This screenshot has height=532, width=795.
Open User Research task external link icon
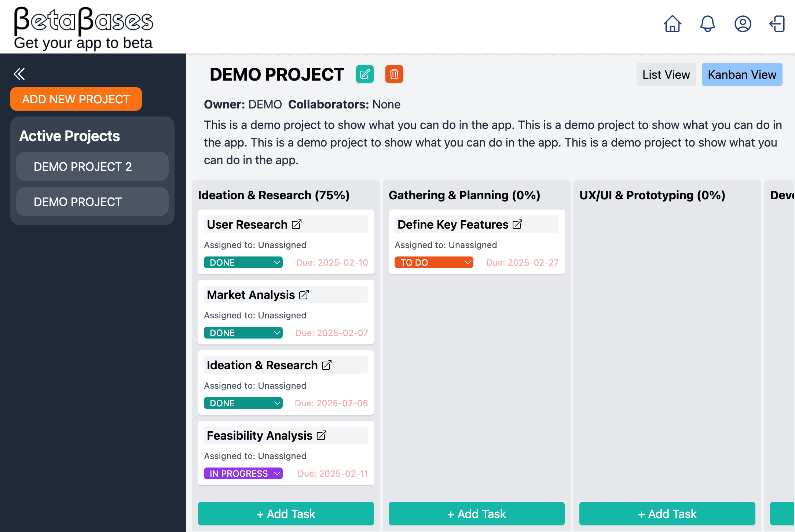(297, 224)
